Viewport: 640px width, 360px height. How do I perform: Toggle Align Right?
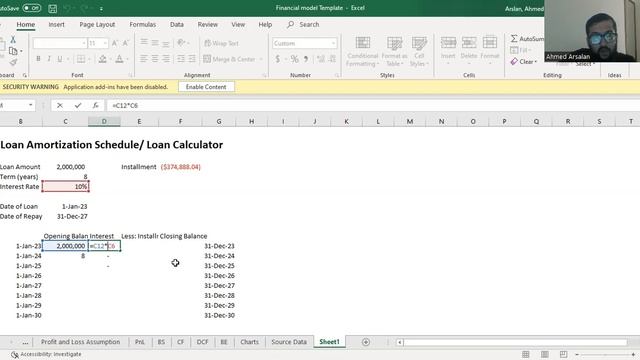[166, 59]
